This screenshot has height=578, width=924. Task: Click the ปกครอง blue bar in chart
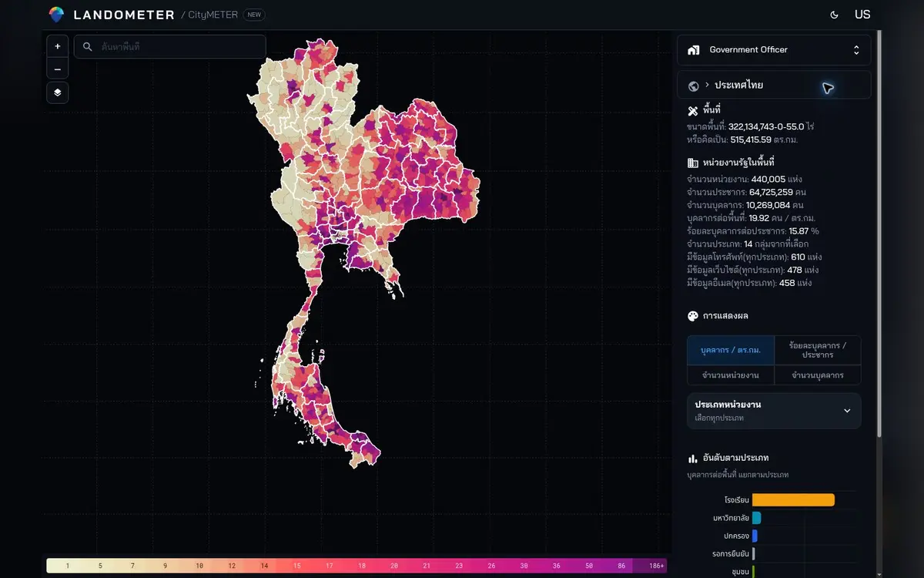(x=755, y=536)
